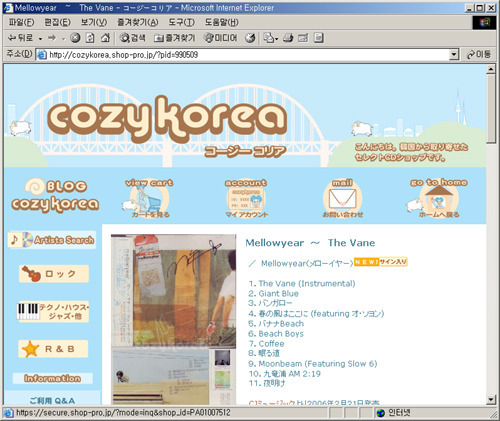Click the Go (이동) button
This screenshot has height=421, width=500.
coord(479,54)
